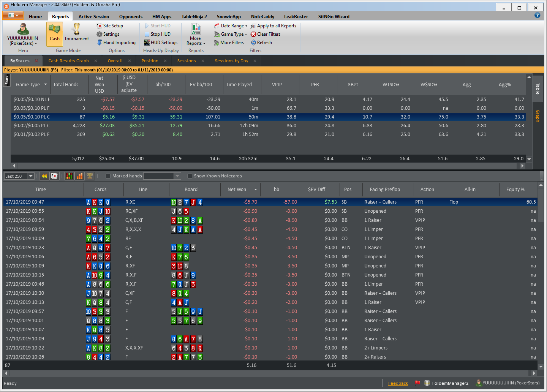This screenshot has height=392, width=547.
Task: Switch to Sessions by Day report tab
Action: (231, 61)
